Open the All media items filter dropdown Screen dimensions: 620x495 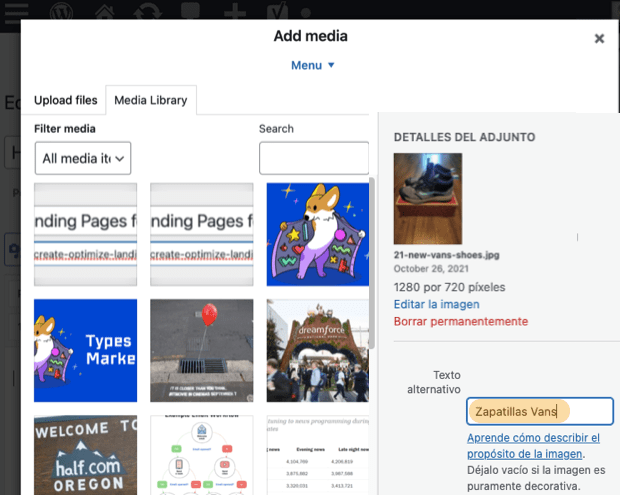click(83, 158)
